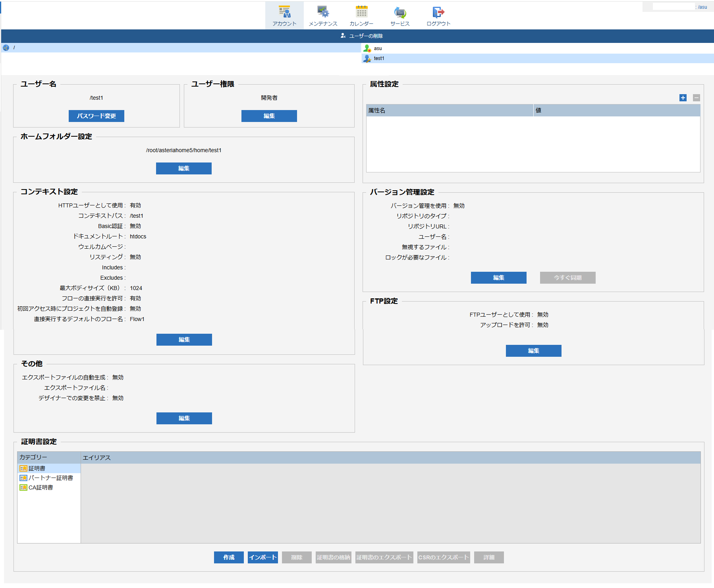Viewport: 714px width, 588px height.
Task: Open the メンテナンス maintenance icon
Action: [323, 12]
